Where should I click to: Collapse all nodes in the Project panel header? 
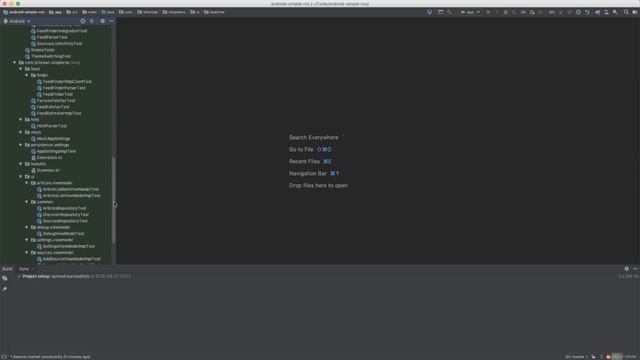[x=92, y=21]
